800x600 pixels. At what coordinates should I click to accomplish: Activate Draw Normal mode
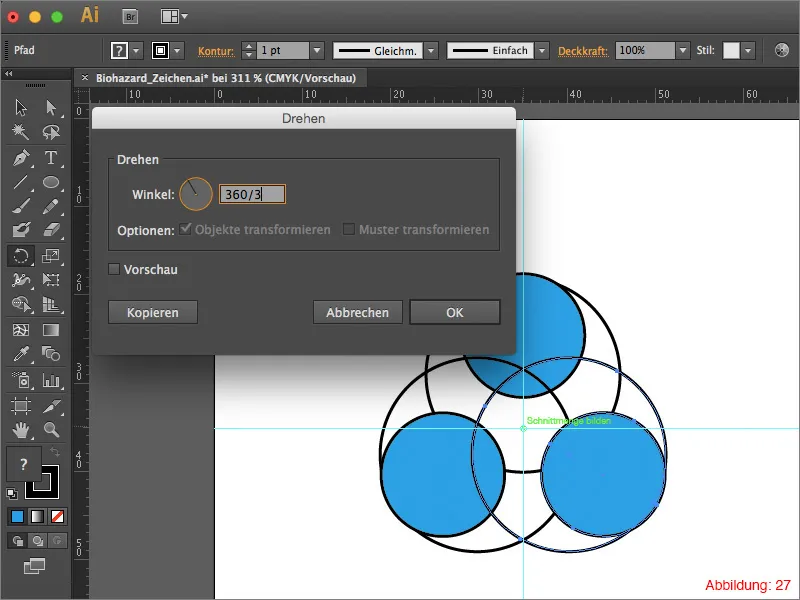point(17,540)
